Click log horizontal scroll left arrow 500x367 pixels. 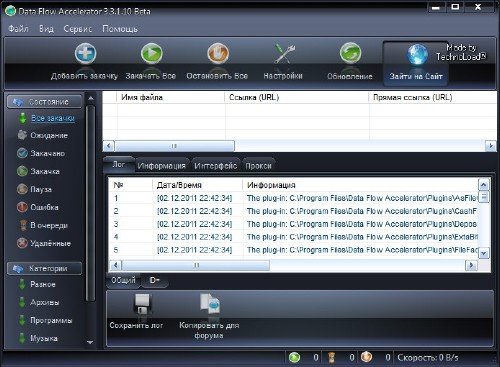click(116, 265)
